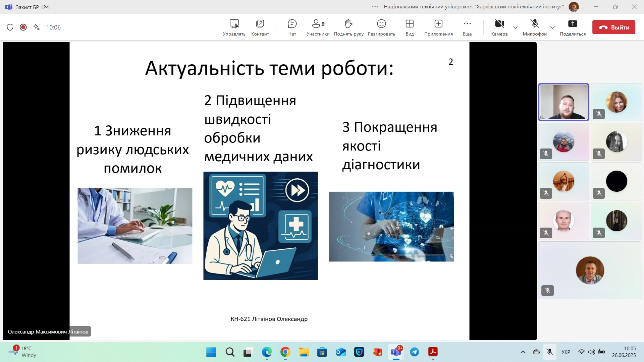Image resolution: width=644 pixels, height=362 pixels.
Task: Open the Чат (chat) panel
Action: (x=292, y=27)
